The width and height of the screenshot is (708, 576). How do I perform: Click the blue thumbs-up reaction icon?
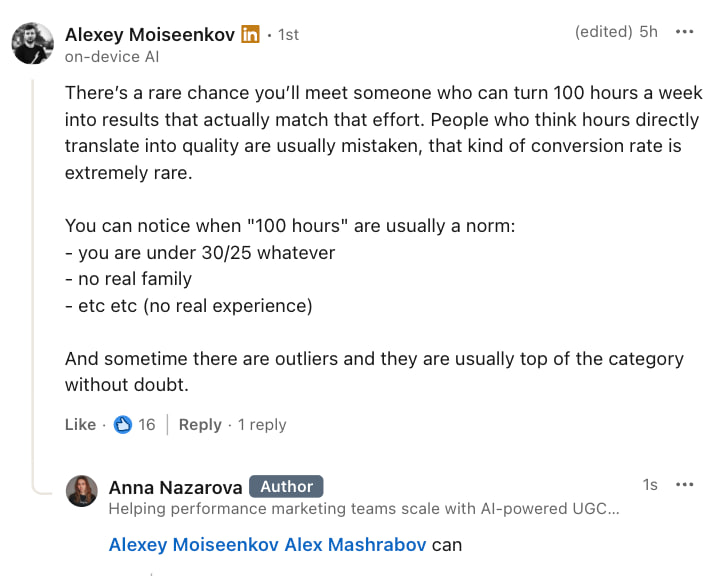pyautogui.click(x=123, y=425)
